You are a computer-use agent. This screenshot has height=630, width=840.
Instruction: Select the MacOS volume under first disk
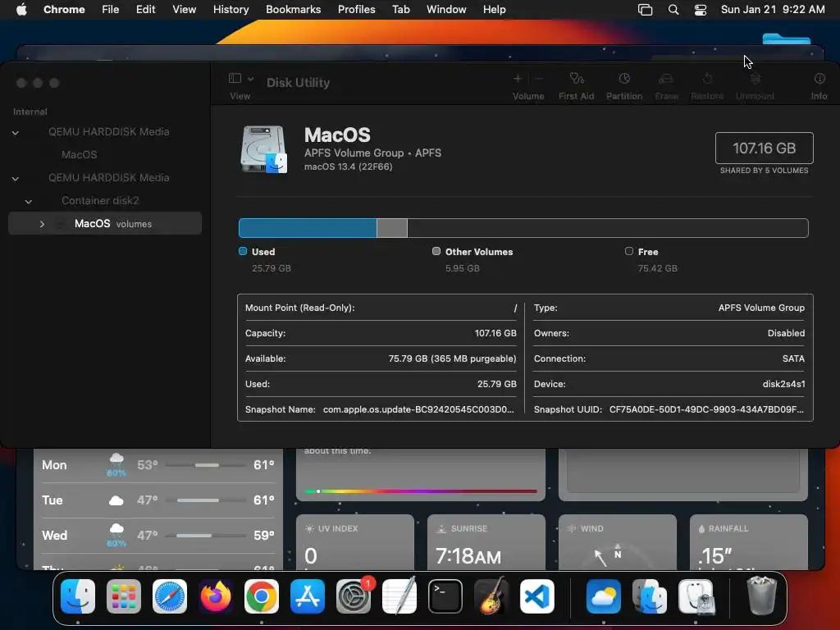(x=80, y=155)
